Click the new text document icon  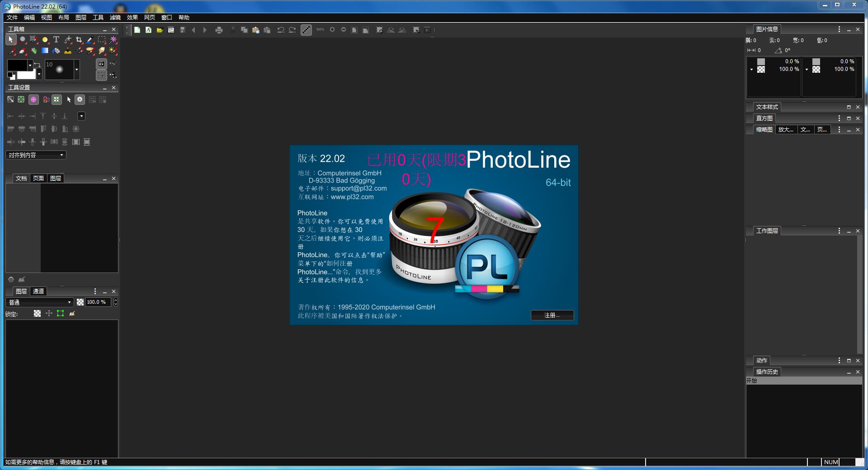[148, 30]
